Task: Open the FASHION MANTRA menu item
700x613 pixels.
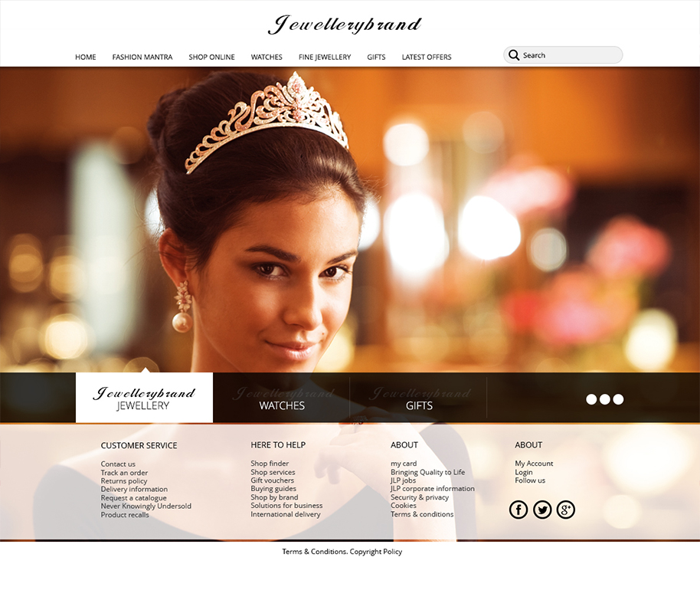Action: pos(142,57)
